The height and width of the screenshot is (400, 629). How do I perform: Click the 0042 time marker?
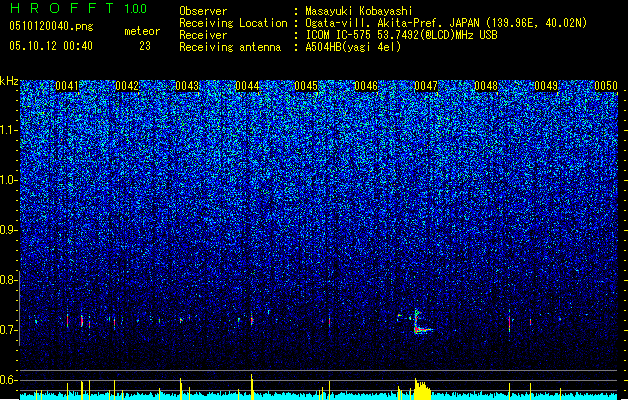pos(127,86)
